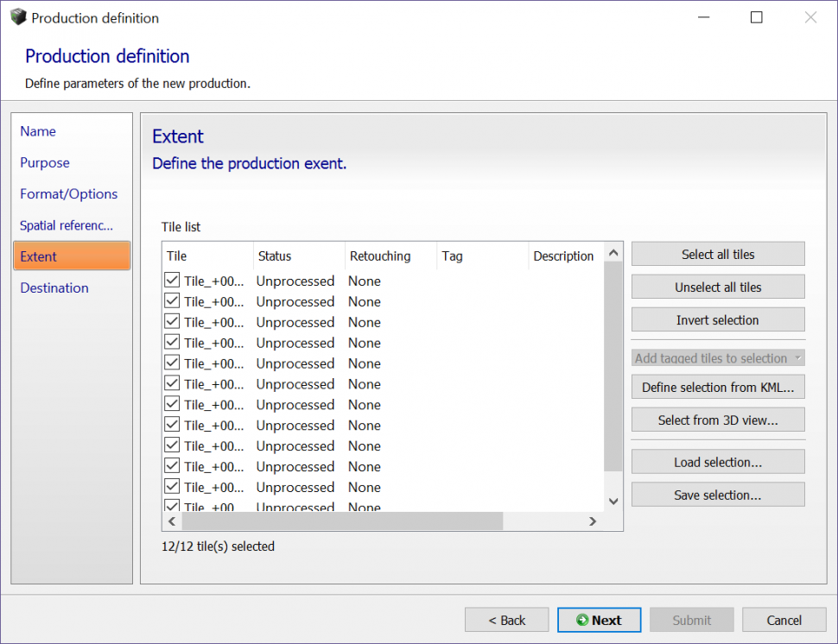This screenshot has height=644, width=838.
Task: Open Define selection from KML dialog
Action: click(x=718, y=387)
